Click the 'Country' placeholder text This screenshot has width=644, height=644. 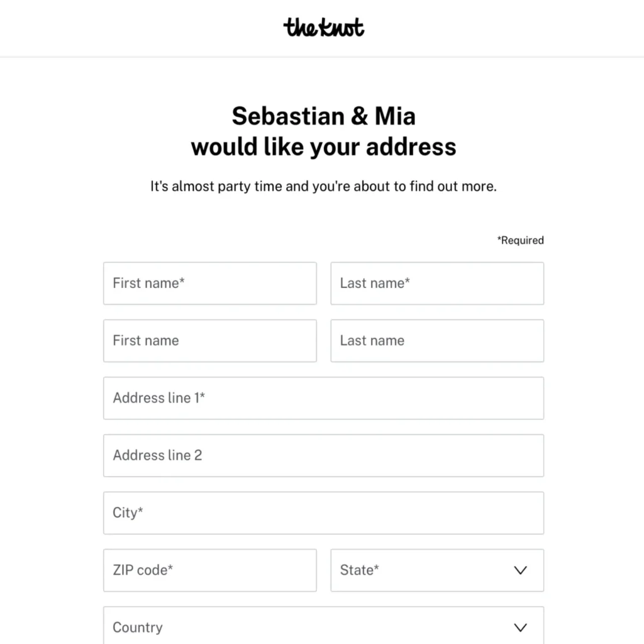(138, 628)
